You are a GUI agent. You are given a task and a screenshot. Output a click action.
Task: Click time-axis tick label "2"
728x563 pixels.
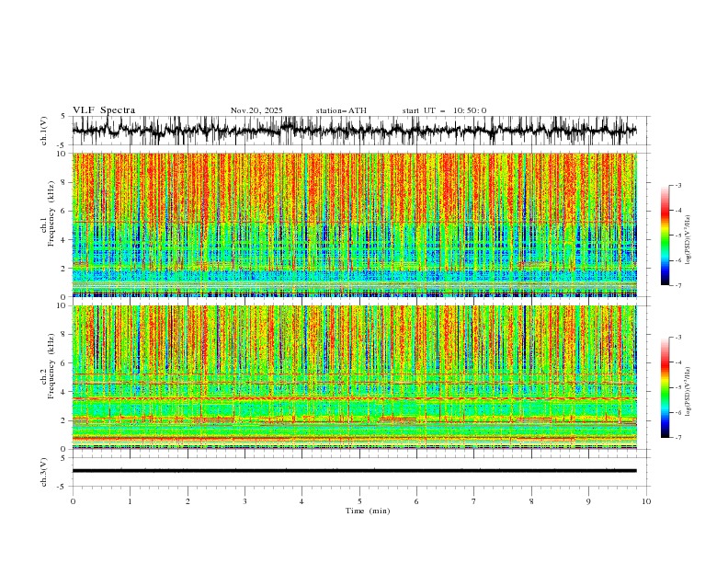tap(188, 501)
